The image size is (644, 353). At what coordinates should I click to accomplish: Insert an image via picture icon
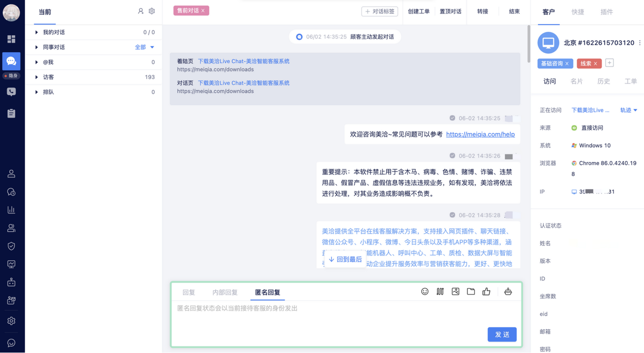(x=455, y=292)
